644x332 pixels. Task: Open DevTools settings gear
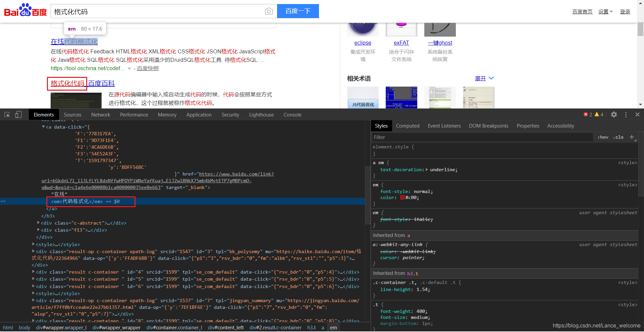pos(614,114)
